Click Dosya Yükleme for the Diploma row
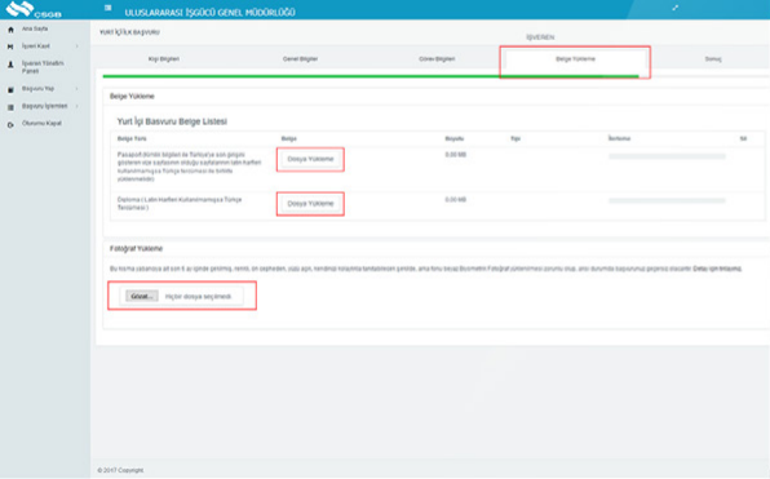This screenshot has width=770, height=479. (310, 203)
